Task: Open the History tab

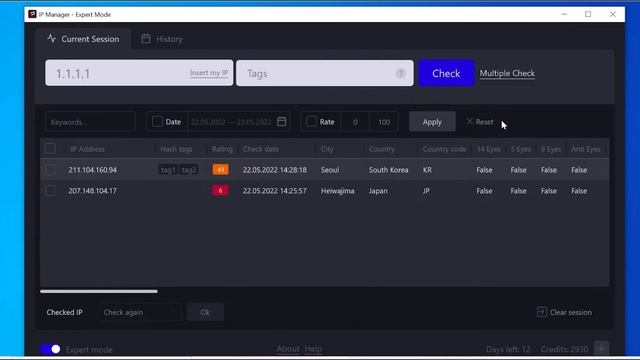Action: pos(162,39)
